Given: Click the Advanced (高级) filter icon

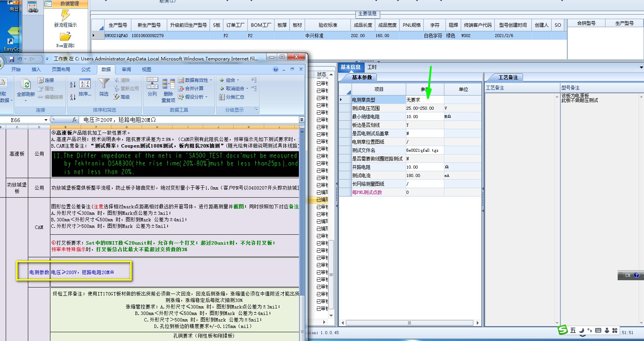Looking at the screenshot, I should click(117, 97).
